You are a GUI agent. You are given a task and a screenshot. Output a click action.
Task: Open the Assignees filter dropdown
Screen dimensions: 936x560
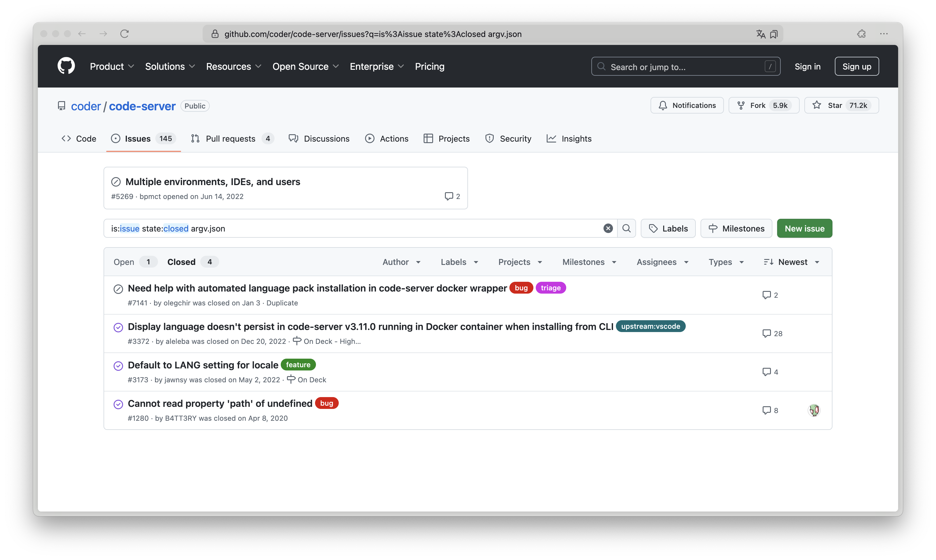663,262
